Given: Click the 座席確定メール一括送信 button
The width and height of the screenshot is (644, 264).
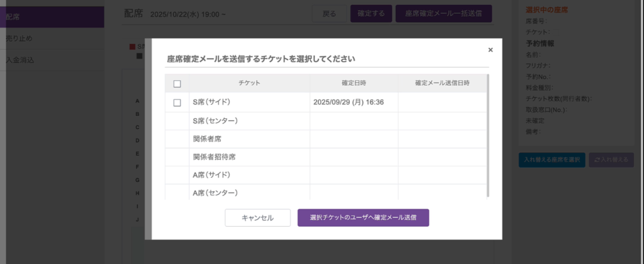Looking at the screenshot, I should tap(443, 13).
